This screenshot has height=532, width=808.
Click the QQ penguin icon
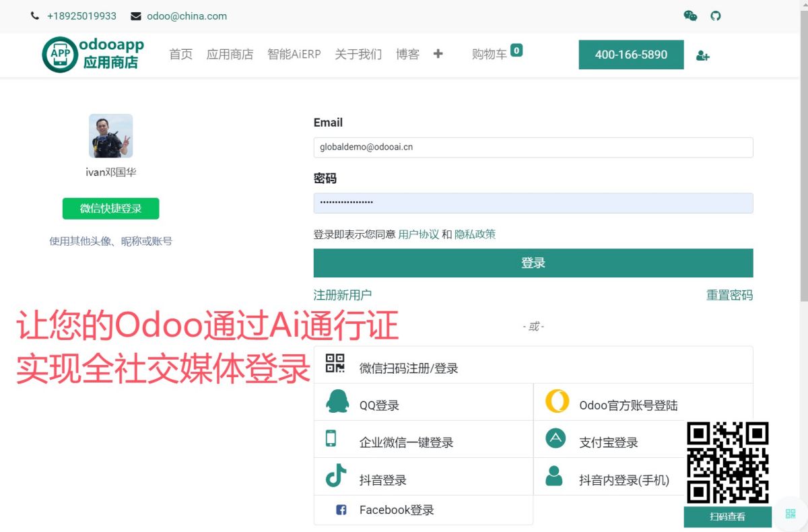337,401
